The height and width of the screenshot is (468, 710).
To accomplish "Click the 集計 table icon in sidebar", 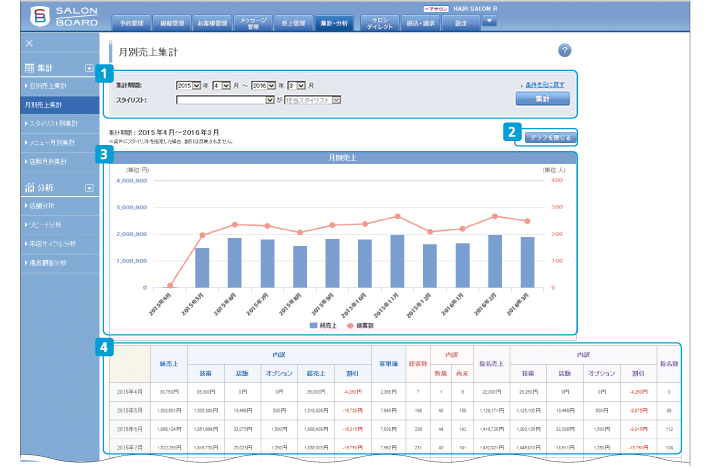I will tap(30, 68).
